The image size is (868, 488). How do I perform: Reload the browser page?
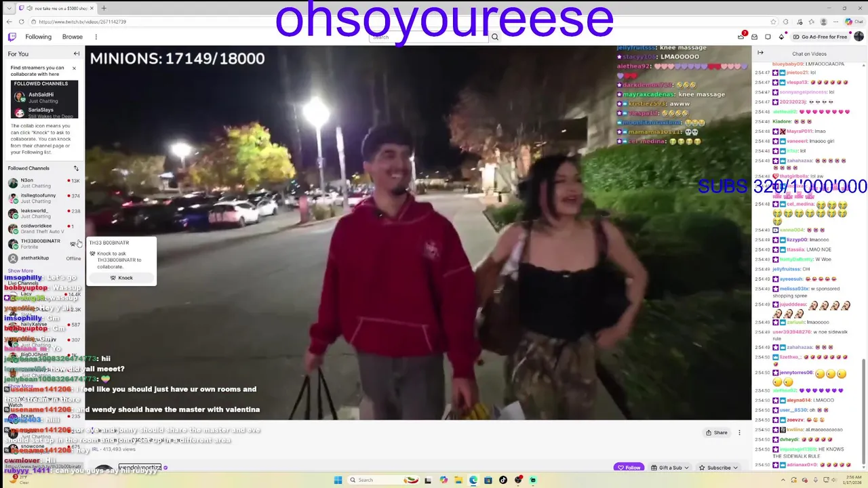pos(21,22)
